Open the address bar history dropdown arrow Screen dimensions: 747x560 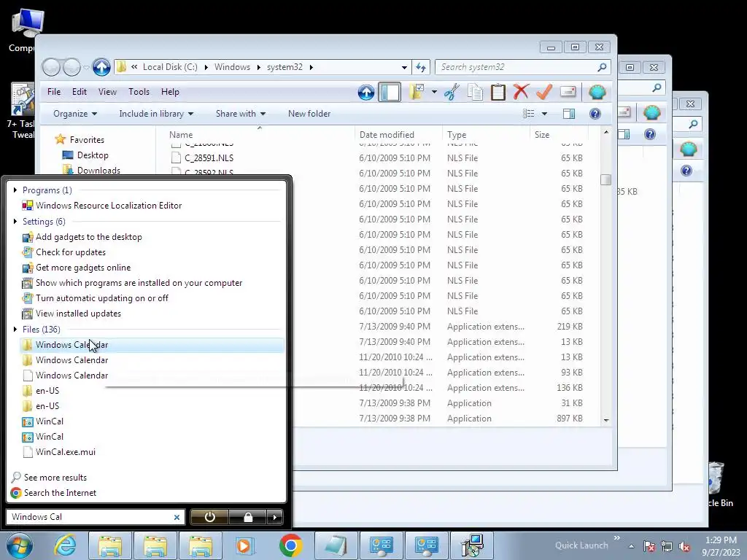(x=404, y=68)
